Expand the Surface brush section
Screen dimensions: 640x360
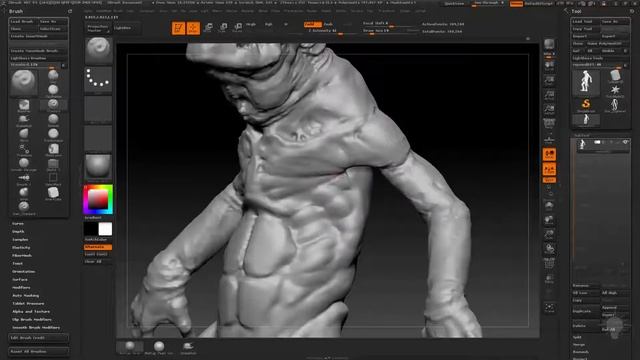point(20,280)
